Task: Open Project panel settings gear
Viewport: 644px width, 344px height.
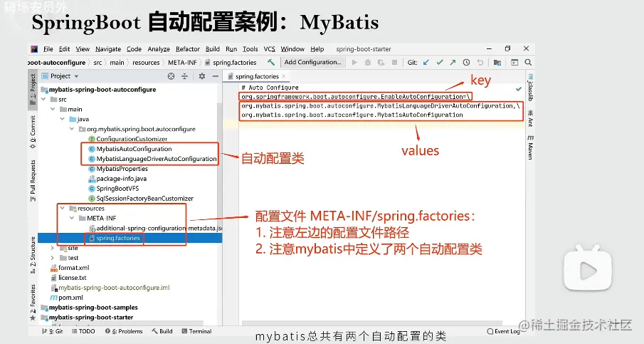Action: click(x=201, y=76)
